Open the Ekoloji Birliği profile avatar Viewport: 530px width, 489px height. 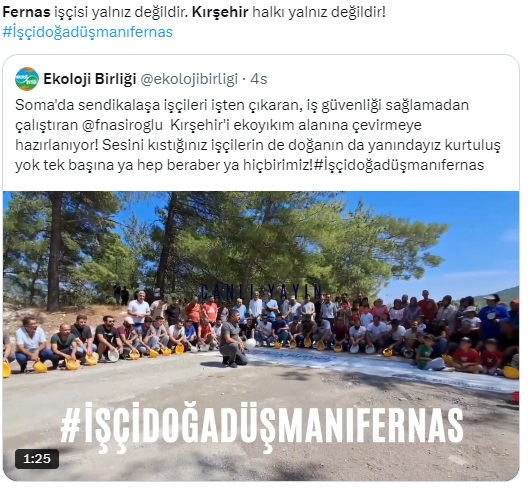(27, 79)
